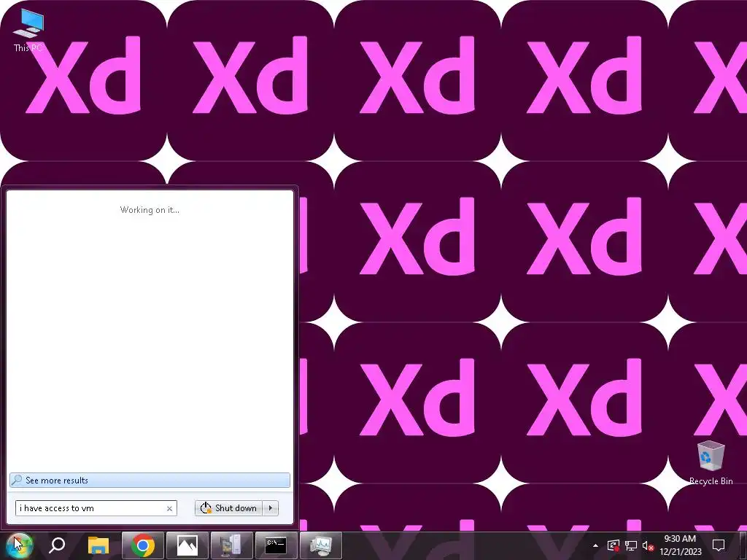
Task: Open the clock showing 9:30 AM
Action: [681, 545]
